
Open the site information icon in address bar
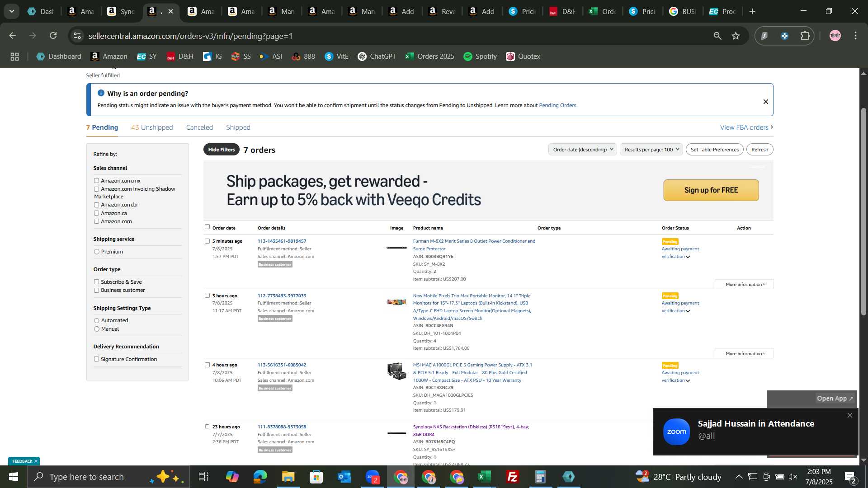[77, 36]
